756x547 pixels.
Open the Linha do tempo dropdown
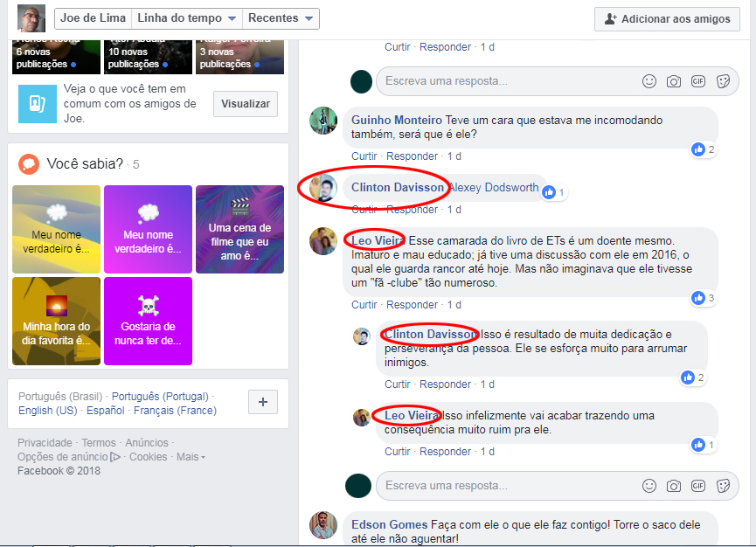click(186, 18)
